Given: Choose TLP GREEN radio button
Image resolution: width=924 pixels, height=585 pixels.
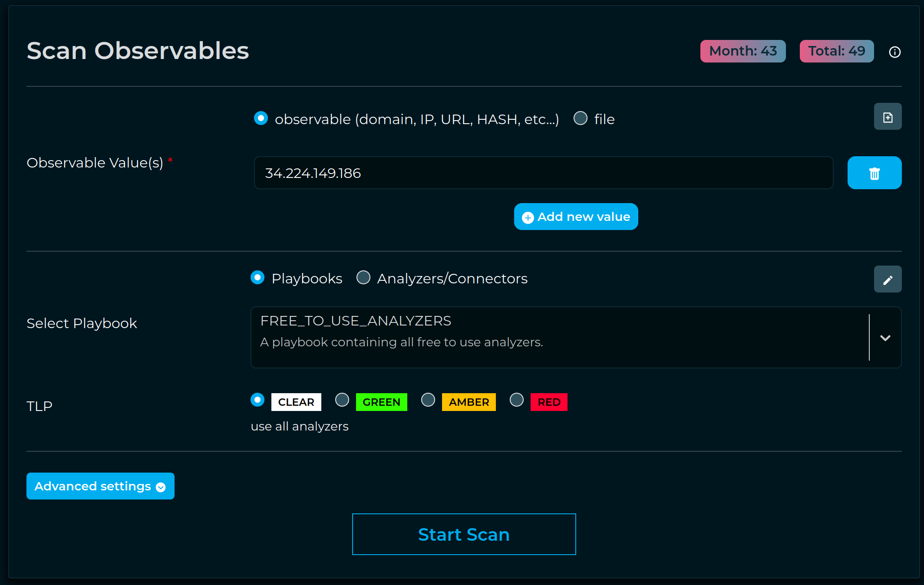Looking at the screenshot, I should coord(342,400).
